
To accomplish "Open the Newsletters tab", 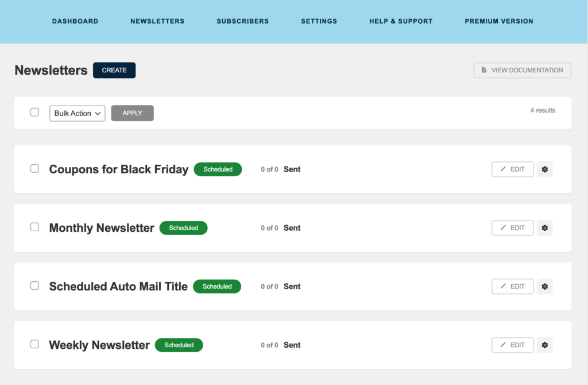I will pyautogui.click(x=157, y=21).
